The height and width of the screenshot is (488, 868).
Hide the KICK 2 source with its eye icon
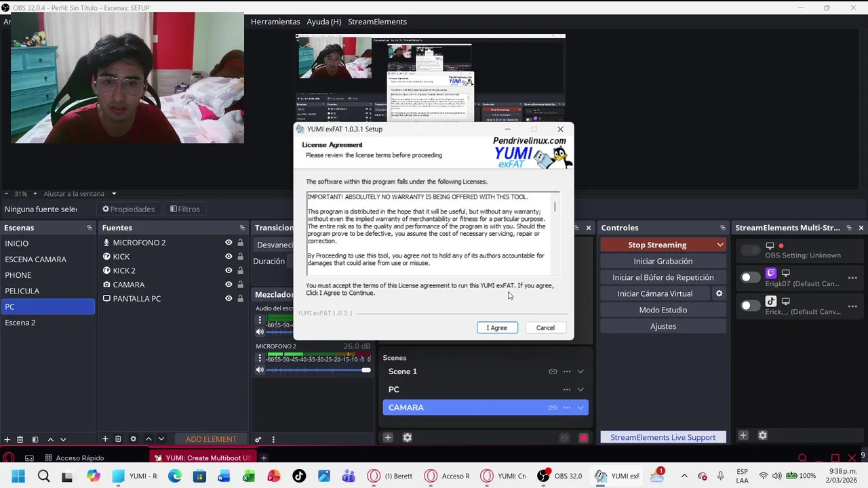[x=229, y=270]
